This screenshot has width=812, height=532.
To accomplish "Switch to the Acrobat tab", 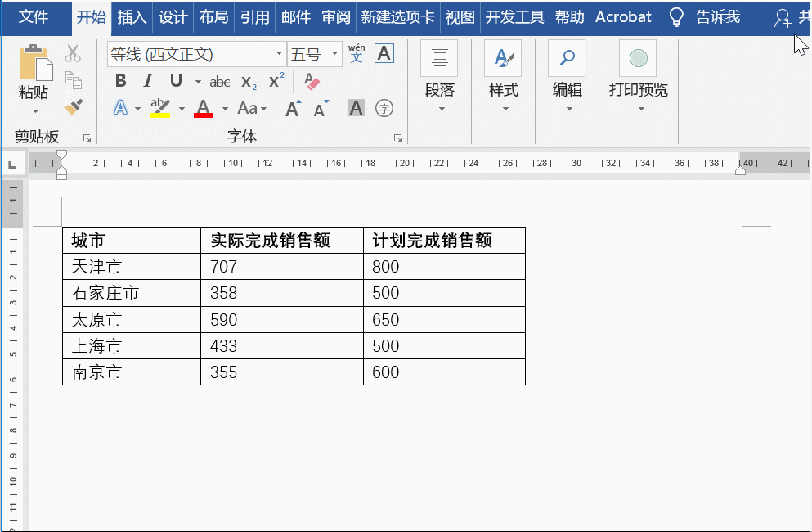I will point(623,17).
